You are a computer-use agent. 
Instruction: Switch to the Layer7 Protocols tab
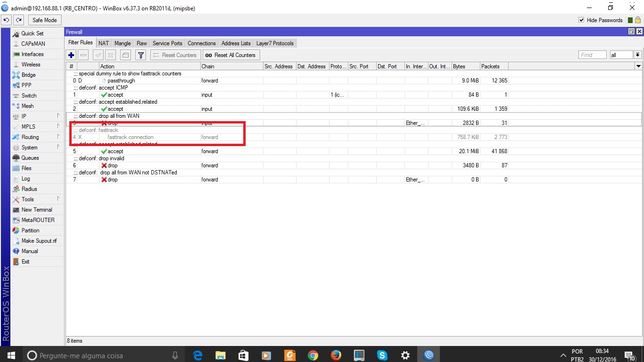(275, 43)
